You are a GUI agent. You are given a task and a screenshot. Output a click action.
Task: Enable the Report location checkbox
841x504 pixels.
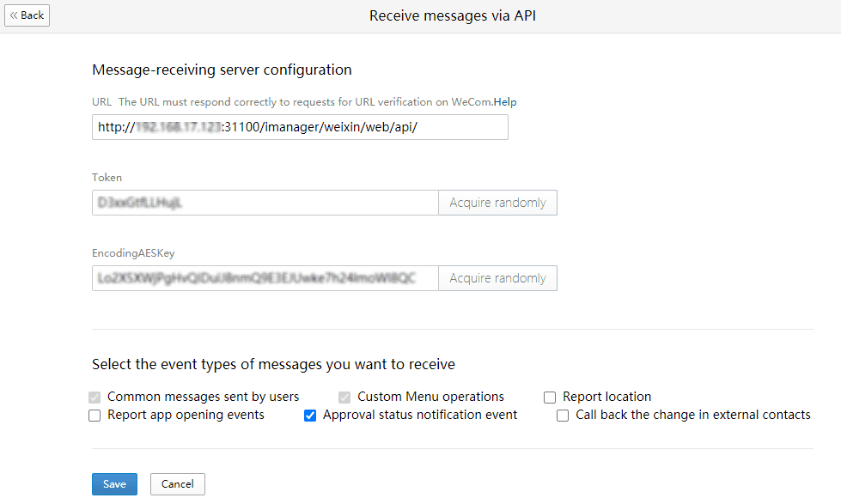pos(550,398)
